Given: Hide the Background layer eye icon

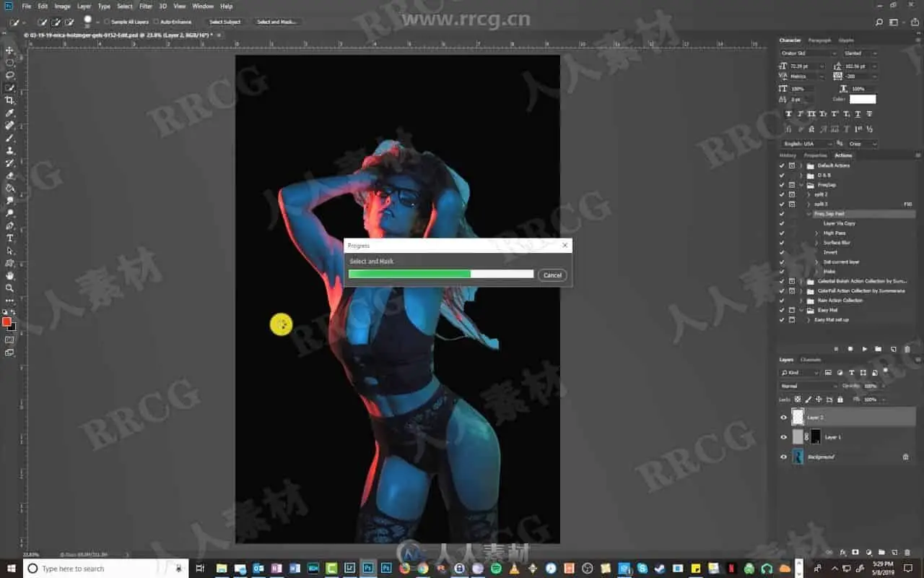Looking at the screenshot, I should tap(783, 457).
